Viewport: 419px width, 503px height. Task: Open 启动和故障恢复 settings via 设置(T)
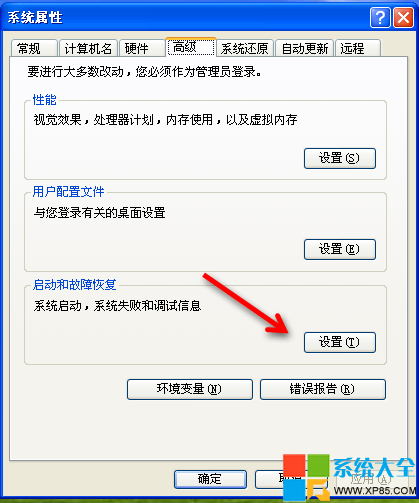tap(340, 342)
